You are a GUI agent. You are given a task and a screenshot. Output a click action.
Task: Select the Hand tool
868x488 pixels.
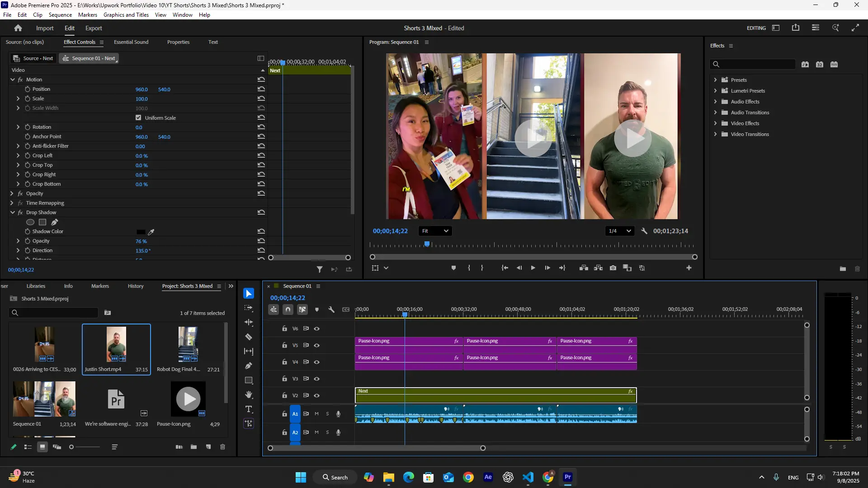pyautogui.click(x=249, y=395)
